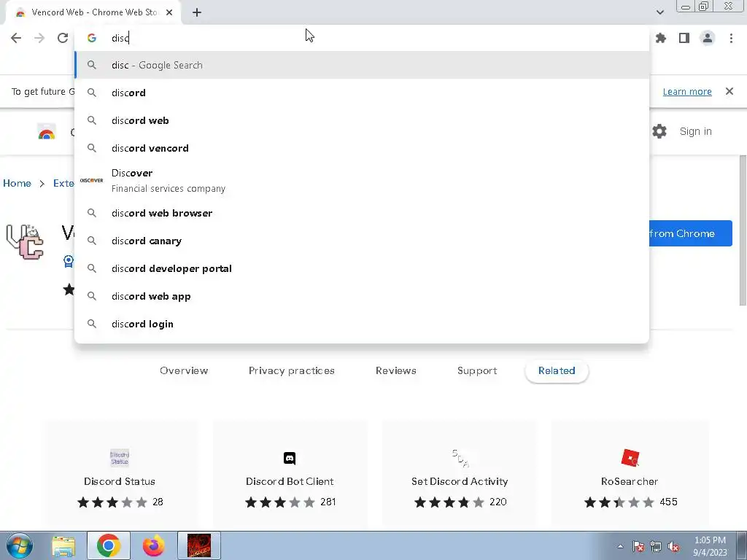Click Discord Status rating count 28
Screen dimensions: 747x560
pyautogui.click(x=158, y=502)
